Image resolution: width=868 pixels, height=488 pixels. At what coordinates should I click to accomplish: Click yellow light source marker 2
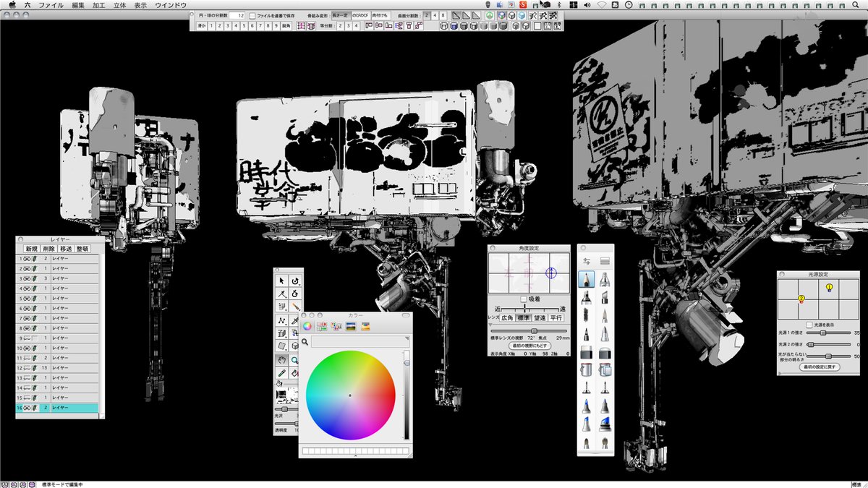click(x=801, y=299)
